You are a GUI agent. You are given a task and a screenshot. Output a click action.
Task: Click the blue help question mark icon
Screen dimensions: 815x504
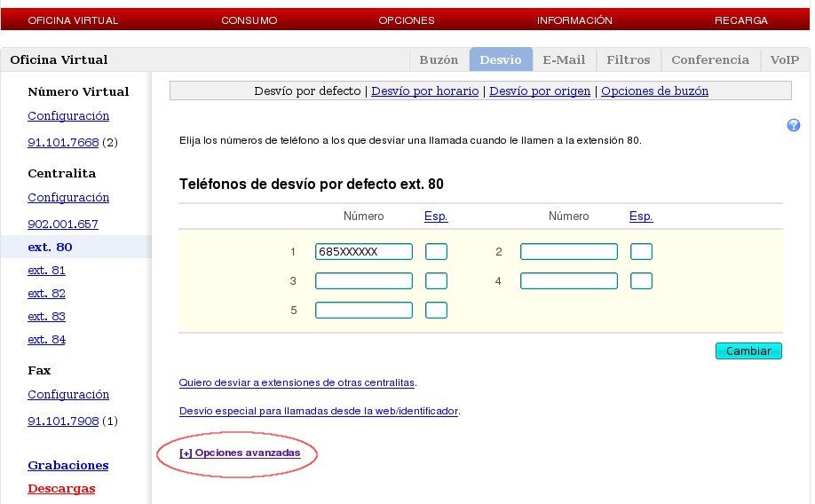tap(794, 125)
